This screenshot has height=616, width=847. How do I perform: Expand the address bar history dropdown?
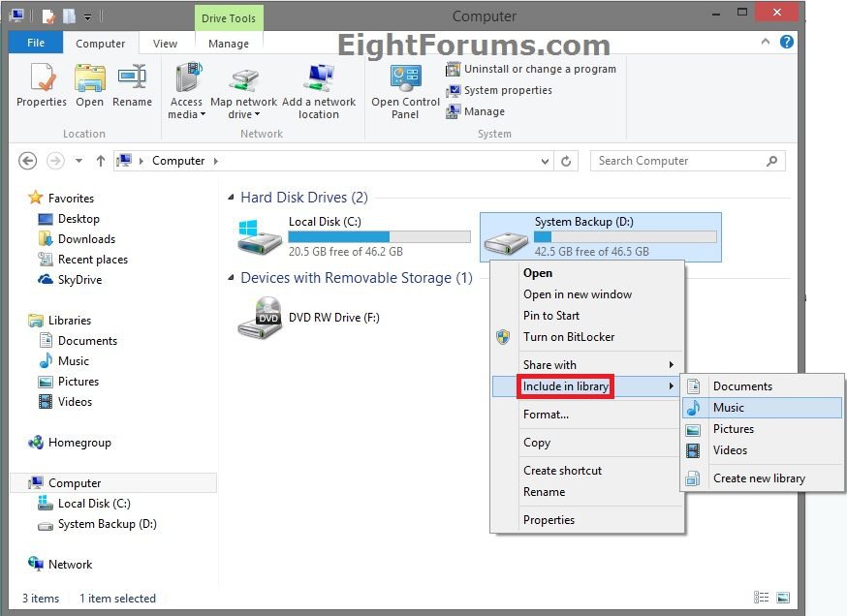click(x=545, y=161)
